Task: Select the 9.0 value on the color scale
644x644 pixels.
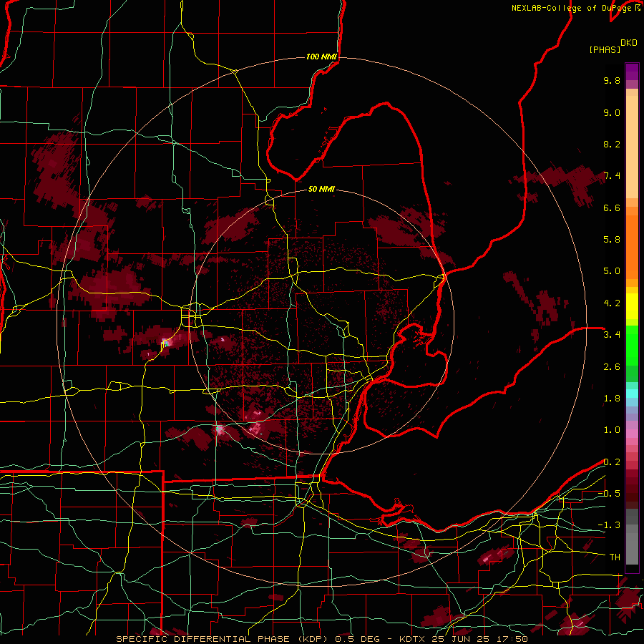Action: pos(612,112)
